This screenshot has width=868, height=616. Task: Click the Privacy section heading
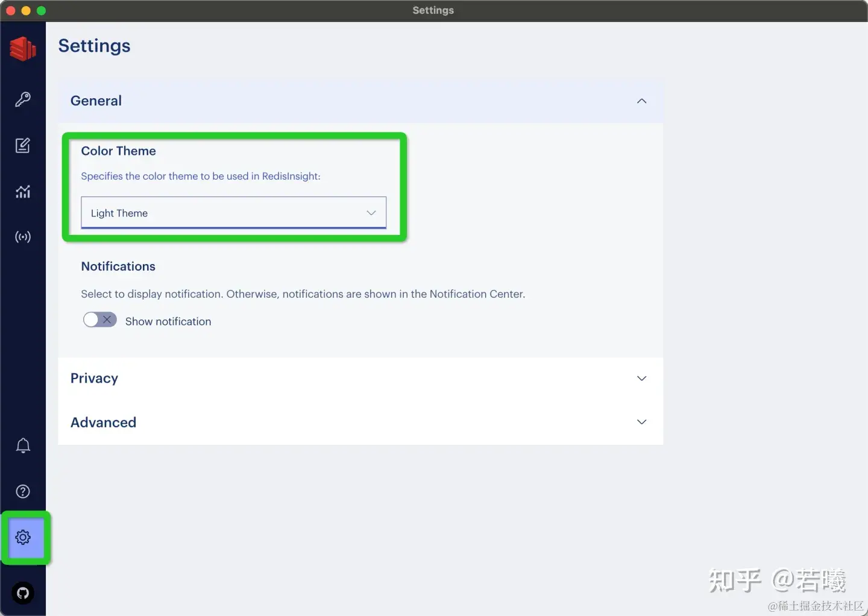[x=95, y=379]
